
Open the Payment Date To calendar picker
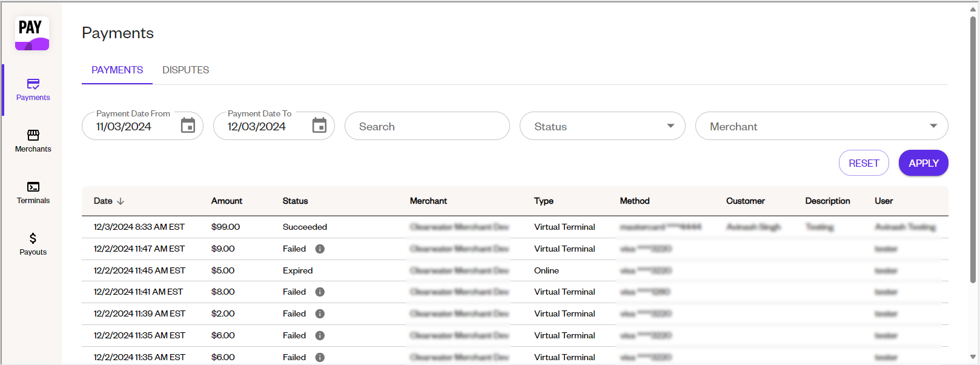[x=320, y=126]
